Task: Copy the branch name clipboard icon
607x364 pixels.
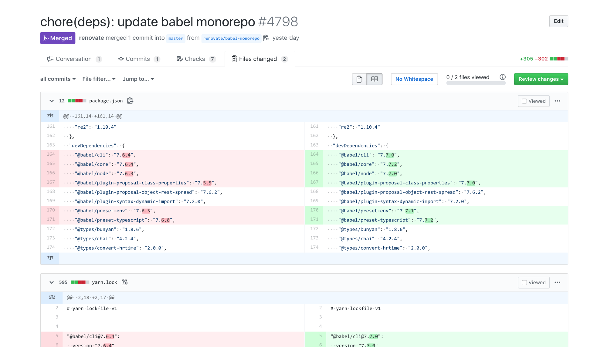Action: pos(266,38)
